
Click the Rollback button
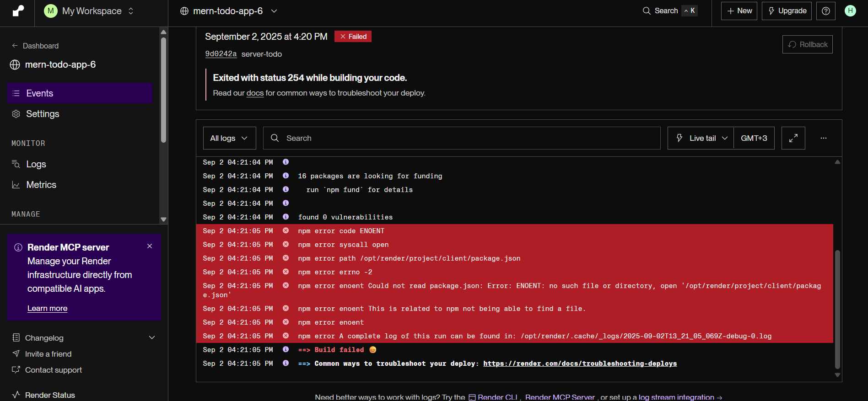click(808, 44)
